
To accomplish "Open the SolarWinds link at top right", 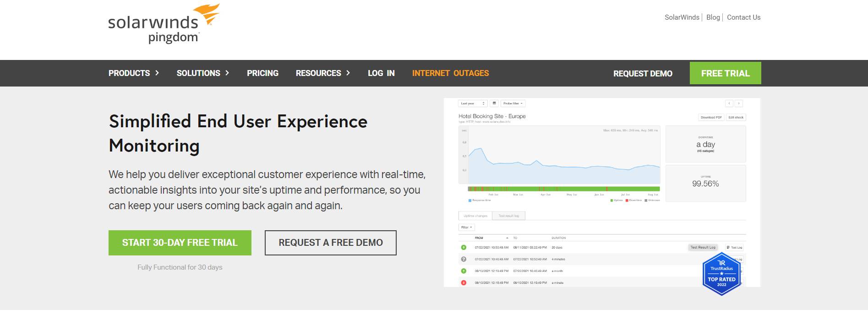I will pos(682,17).
